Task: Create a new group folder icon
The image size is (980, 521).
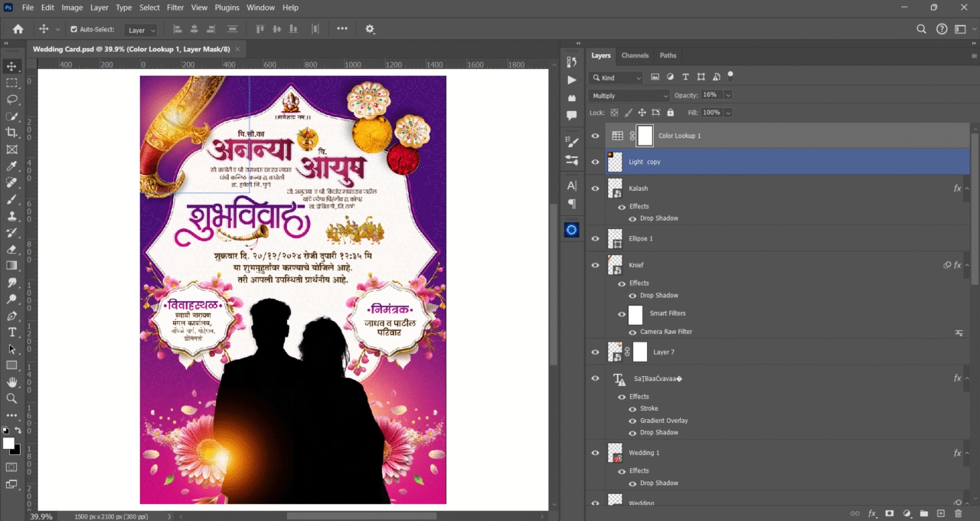Action: coord(923,513)
